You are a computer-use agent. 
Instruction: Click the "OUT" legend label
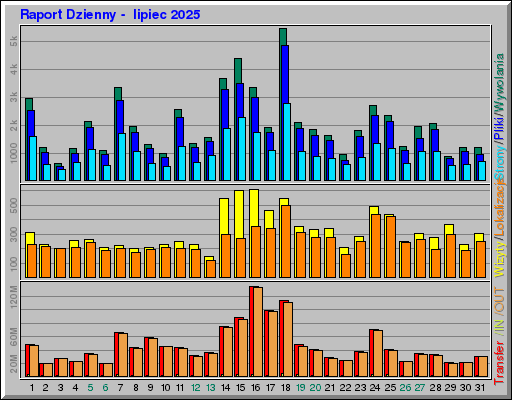(500, 300)
